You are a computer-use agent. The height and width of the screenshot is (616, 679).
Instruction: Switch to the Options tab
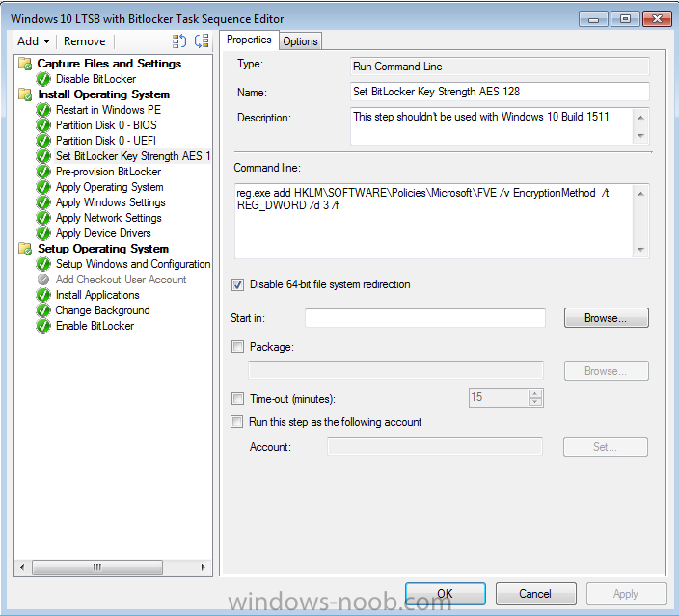(300, 41)
